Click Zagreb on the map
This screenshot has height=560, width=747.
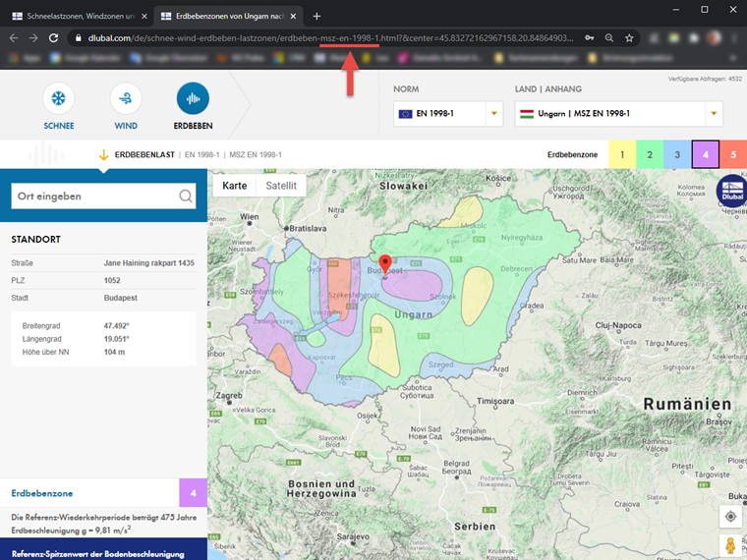pos(230,395)
